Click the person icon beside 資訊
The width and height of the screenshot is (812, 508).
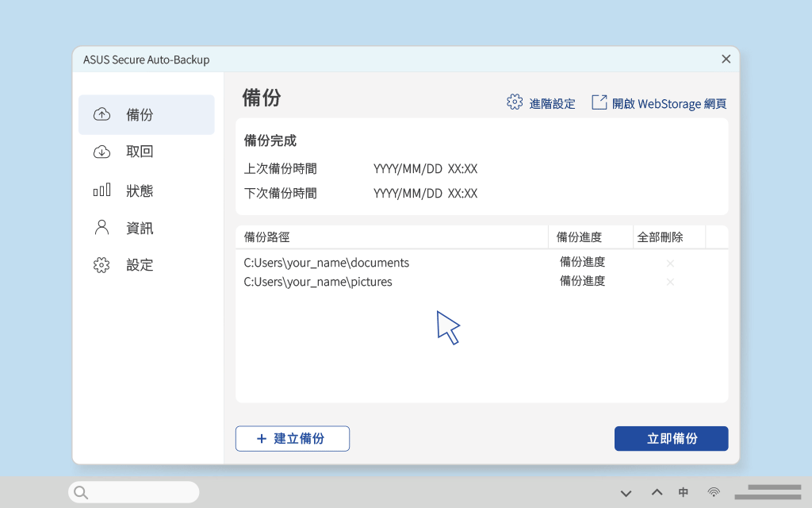[101, 227]
